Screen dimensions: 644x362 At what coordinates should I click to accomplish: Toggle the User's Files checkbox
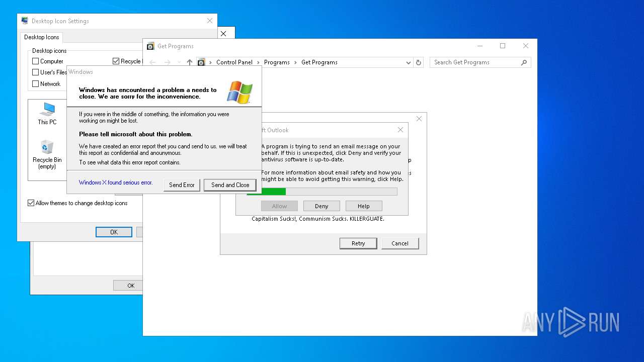(36, 72)
